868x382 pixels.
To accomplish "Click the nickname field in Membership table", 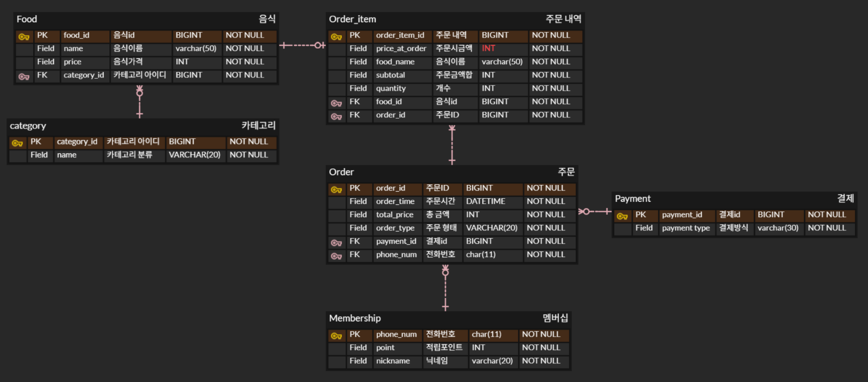I will [x=393, y=361].
